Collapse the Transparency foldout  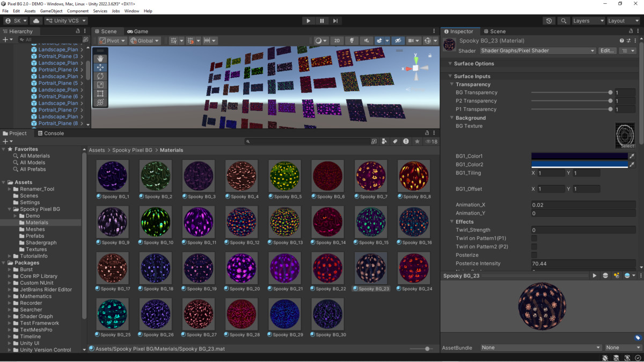[x=452, y=84]
